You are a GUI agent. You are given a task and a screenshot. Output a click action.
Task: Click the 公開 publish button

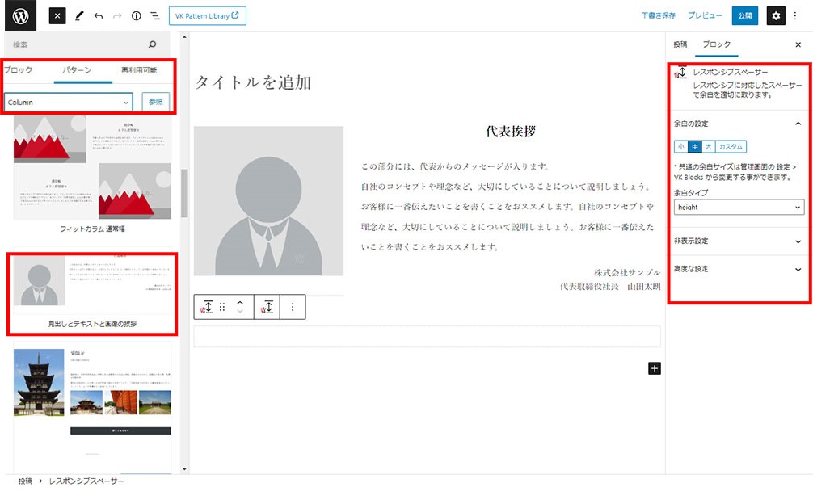click(744, 16)
